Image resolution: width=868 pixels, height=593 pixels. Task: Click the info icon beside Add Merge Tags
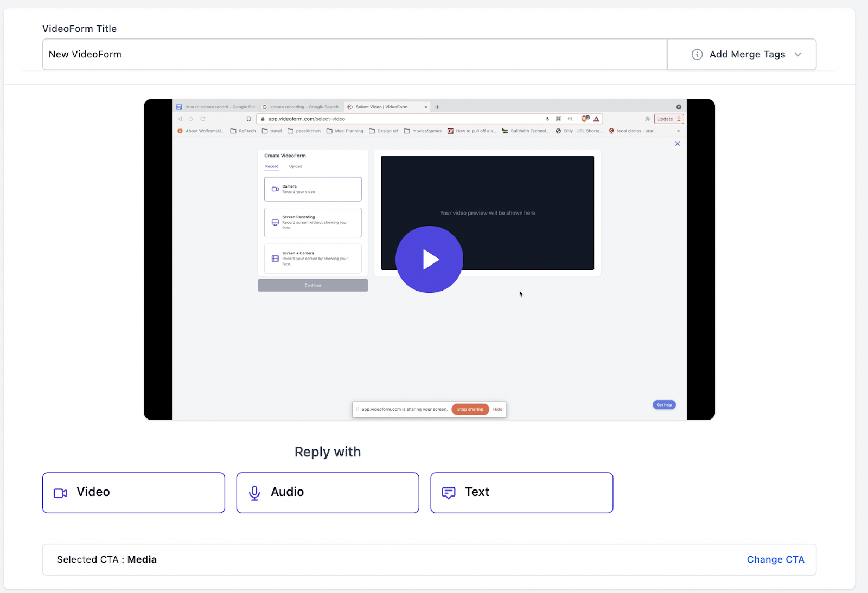pos(697,54)
